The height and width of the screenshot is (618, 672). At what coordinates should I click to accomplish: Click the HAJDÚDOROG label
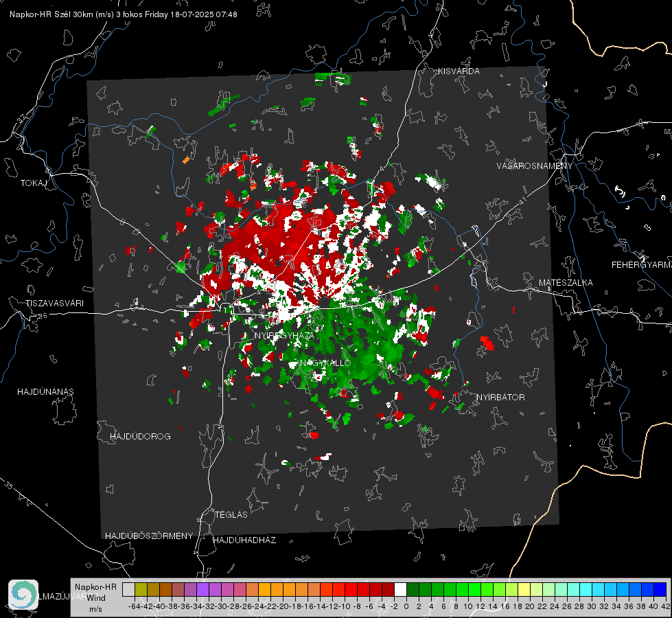(140, 437)
